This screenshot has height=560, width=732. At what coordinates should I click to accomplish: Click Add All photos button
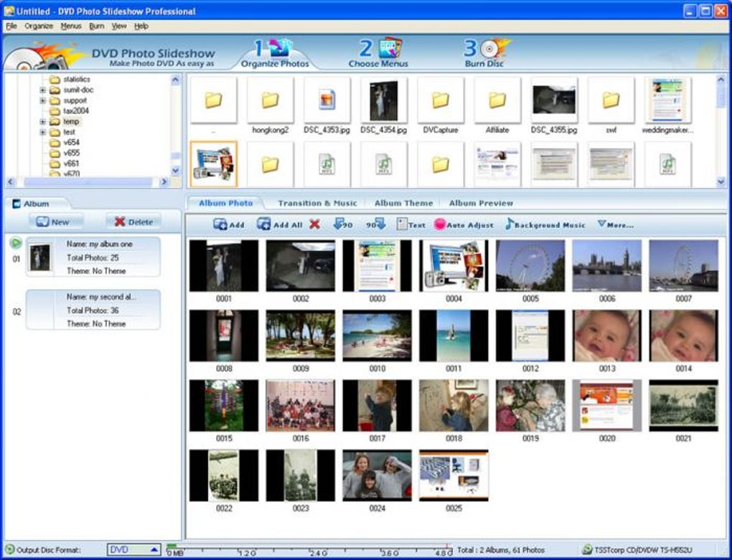pos(280,224)
